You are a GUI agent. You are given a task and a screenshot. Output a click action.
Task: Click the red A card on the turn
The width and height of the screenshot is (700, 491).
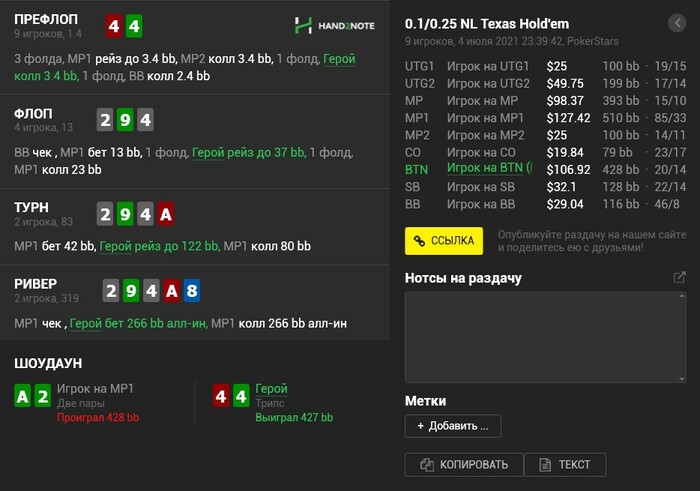[166, 214]
